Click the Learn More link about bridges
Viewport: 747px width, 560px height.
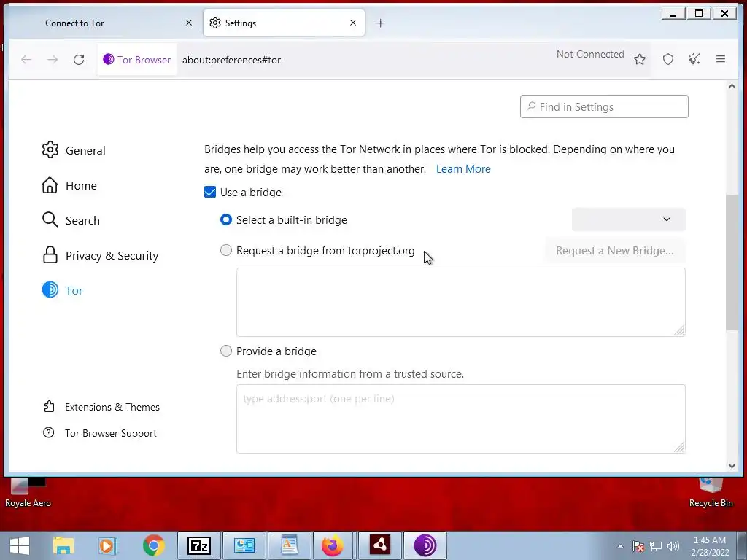pyautogui.click(x=463, y=169)
